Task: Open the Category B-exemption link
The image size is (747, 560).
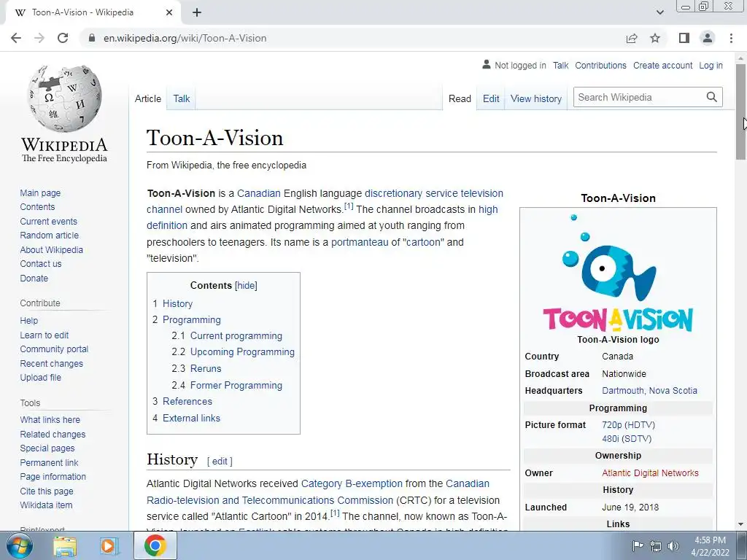Action: (352, 484)
